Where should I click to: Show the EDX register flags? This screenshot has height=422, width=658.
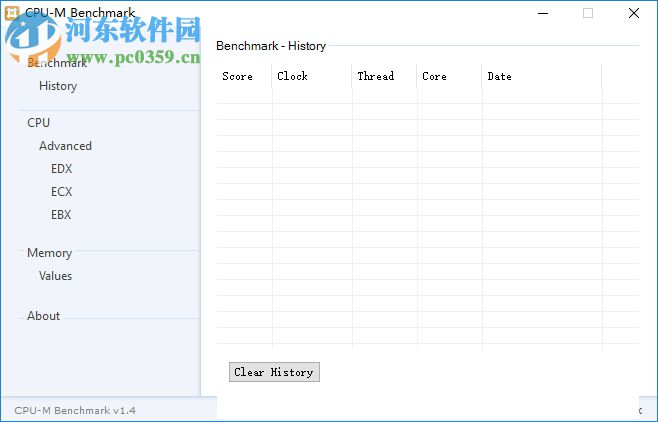[x=62, y=169]
